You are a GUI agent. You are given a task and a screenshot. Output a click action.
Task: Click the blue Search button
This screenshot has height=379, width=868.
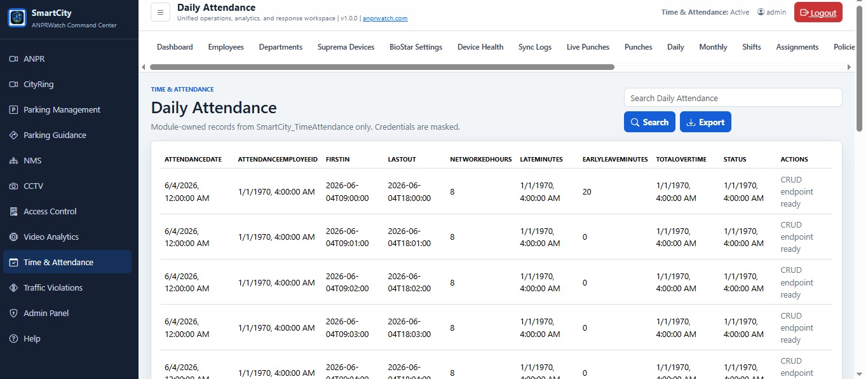click(649, 122)
